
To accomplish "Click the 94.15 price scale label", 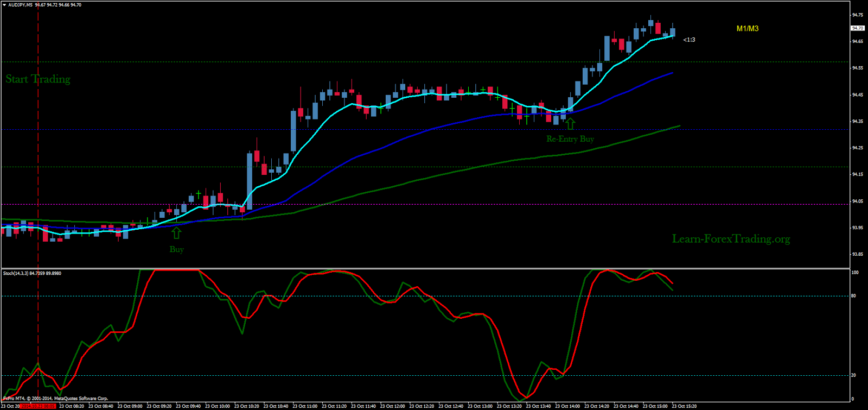I will click(x=858, y=174).
